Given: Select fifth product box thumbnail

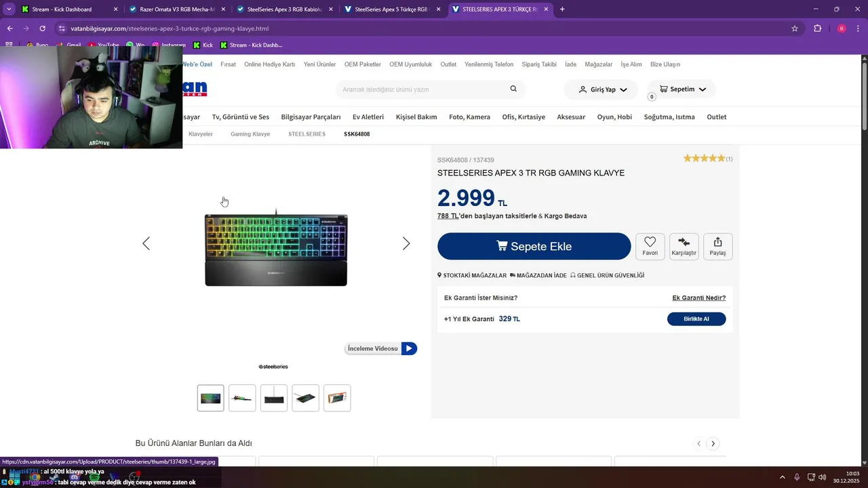Looking at the screenshot, I should (x=337, y=398).
